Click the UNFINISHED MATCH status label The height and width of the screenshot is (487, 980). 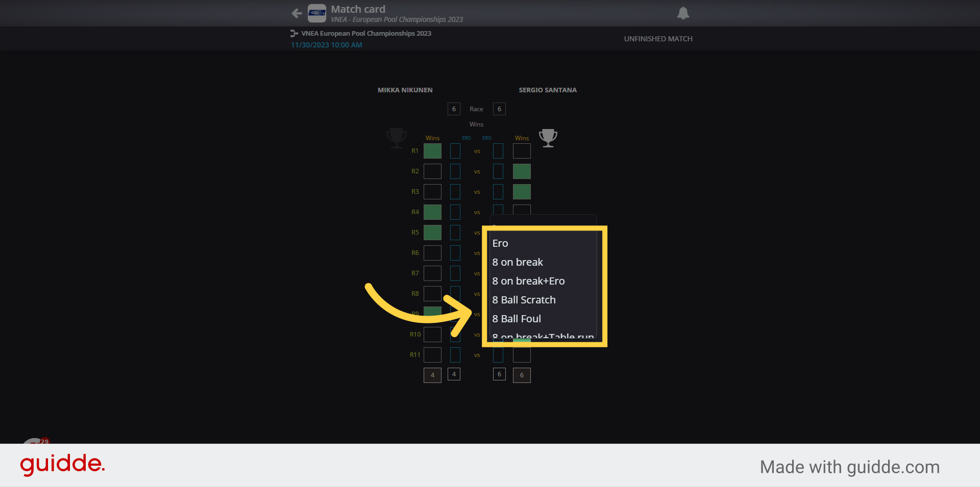(x=658, y=39)
